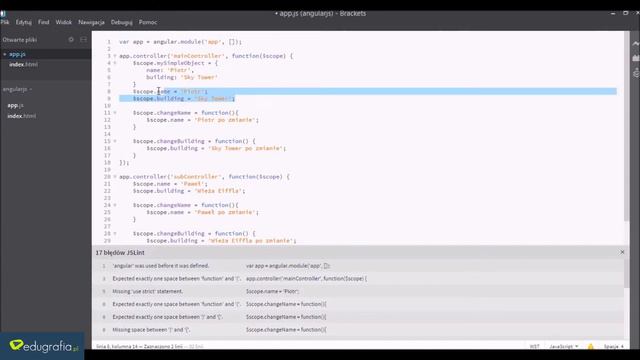Screen dimensions: 640x360
Task: Collapse code fold arrow at line 11
Action: point(115,113)
